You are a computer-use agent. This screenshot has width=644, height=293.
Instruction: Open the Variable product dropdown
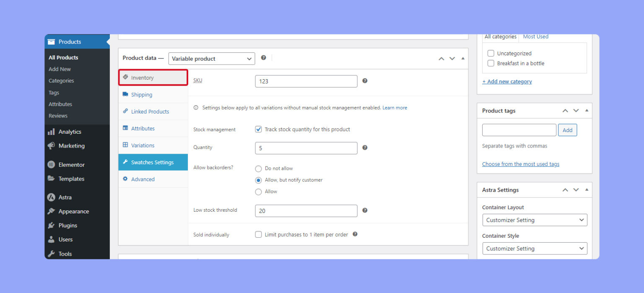[211, 58]
